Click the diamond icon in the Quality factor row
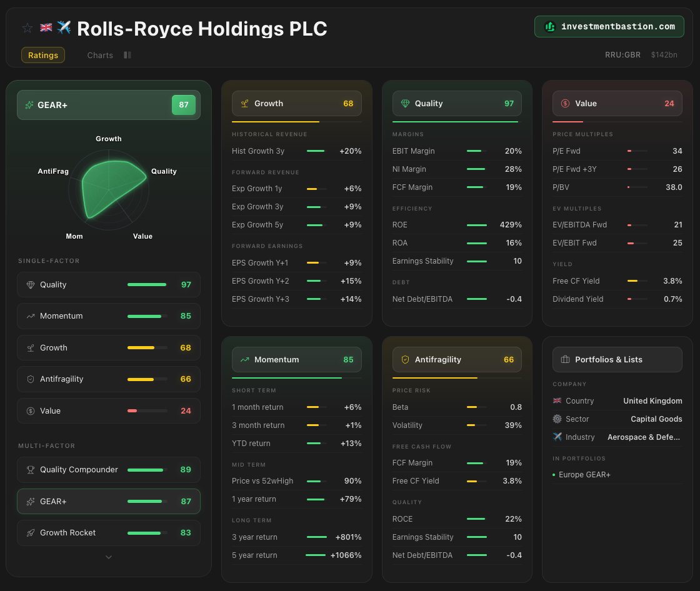The image size is (700, 591). (31, 285)
